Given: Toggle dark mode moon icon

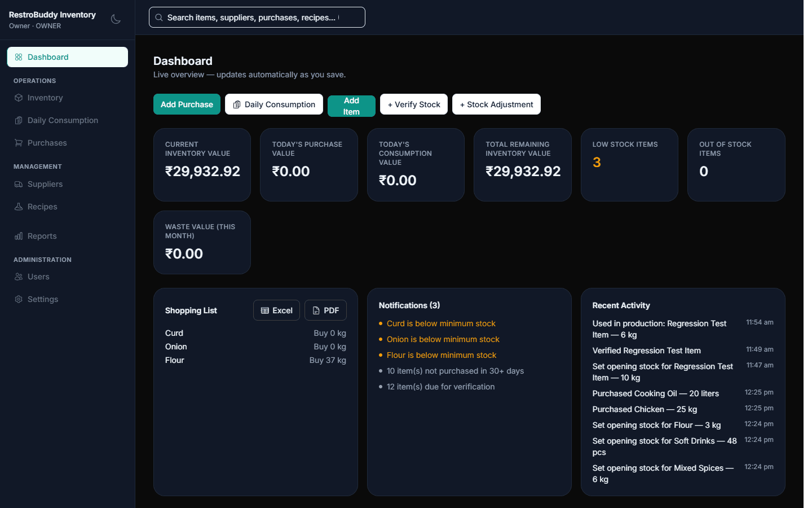Looking at the screenshot, I should pos(116,19).
